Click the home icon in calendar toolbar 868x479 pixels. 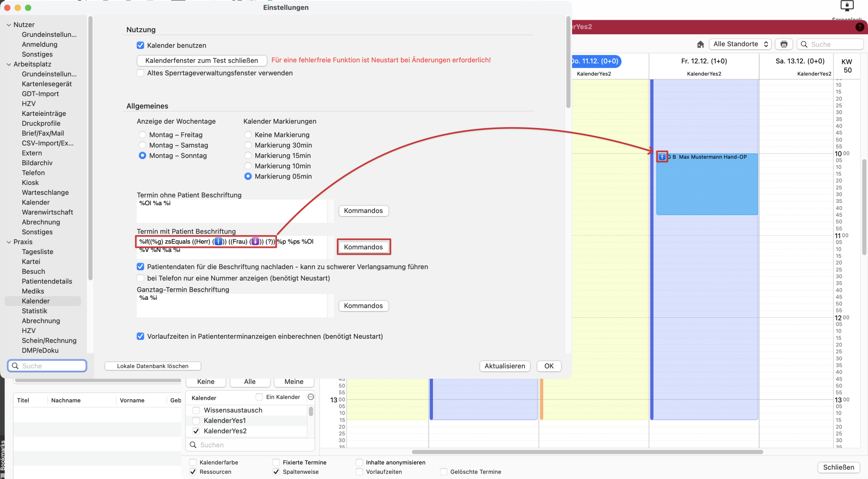[x=701, y=44]
